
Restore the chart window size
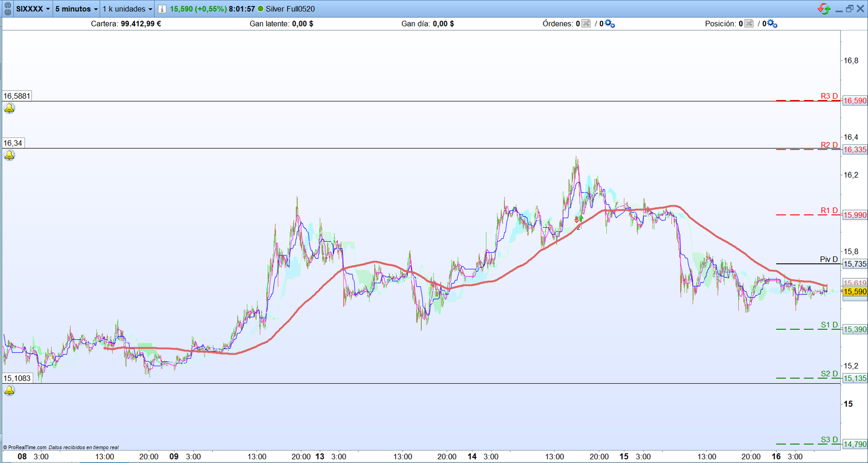pos(849,9)
